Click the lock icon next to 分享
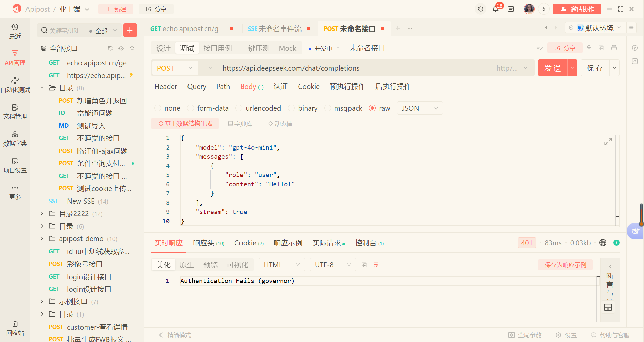The height and width of the screenshot is (342, 644). pos(589,48)
